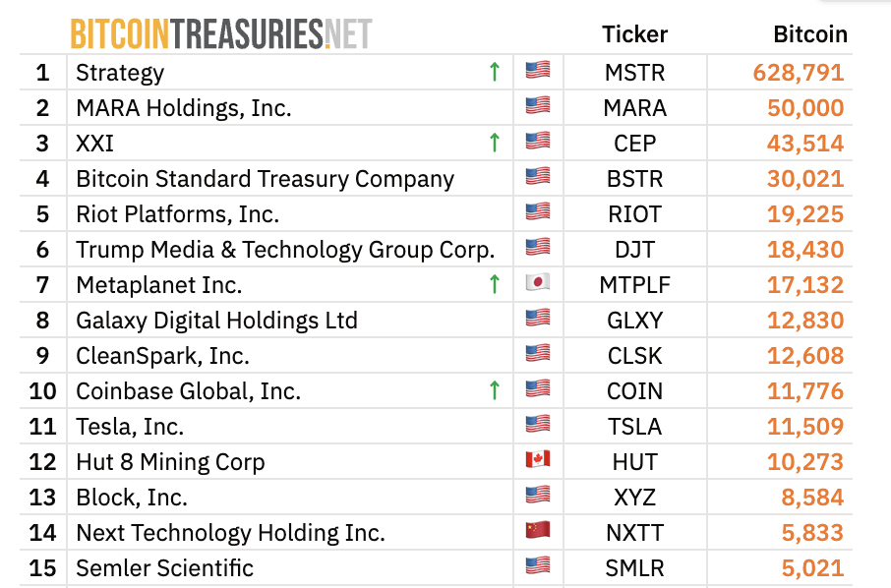Click the China flag for Next Technology Holding
Image resolution: width=891 pixels, height=588 pixels.
point(538,532)
